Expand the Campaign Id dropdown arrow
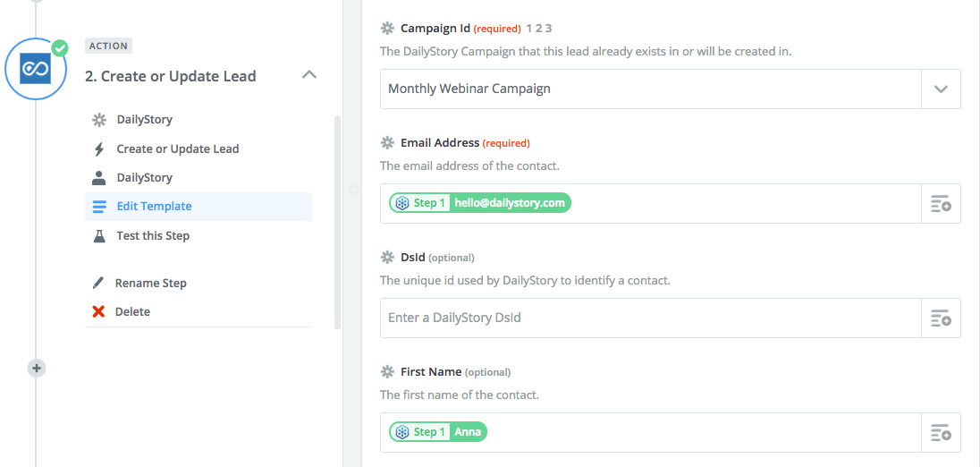Screen dimensions: 980x467 click(x=941, y=89)
